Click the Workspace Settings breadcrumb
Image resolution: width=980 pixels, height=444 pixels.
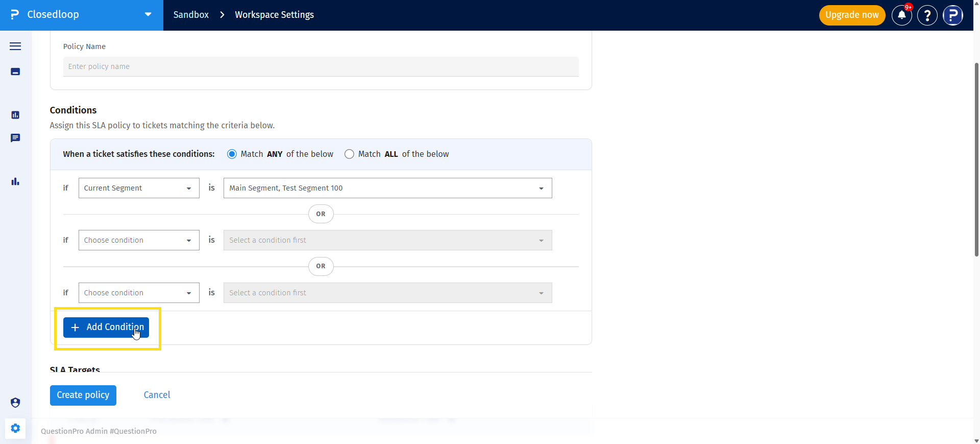(x=274, y=15)
